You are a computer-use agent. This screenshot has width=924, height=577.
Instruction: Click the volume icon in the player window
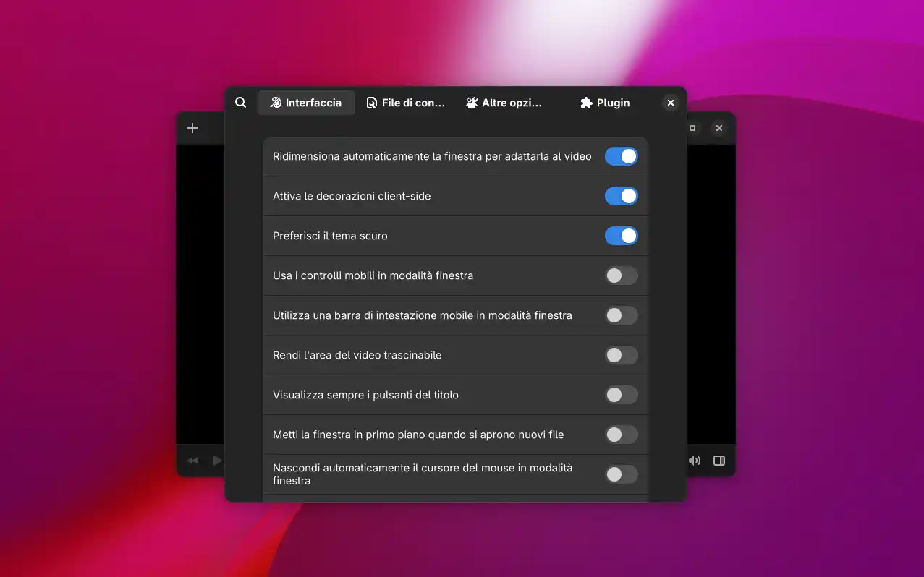pyautogui.click(x=695, y=461)
